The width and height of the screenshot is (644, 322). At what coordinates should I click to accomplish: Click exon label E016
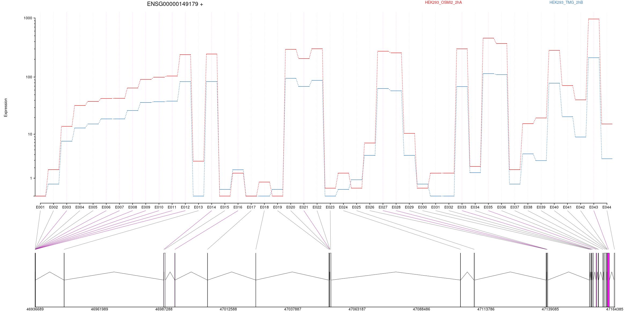coord(238,207)
